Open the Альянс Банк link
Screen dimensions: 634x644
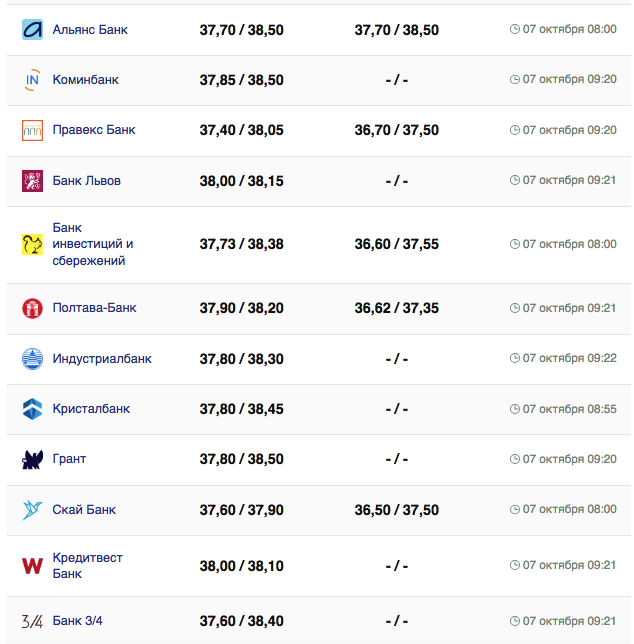90,30
